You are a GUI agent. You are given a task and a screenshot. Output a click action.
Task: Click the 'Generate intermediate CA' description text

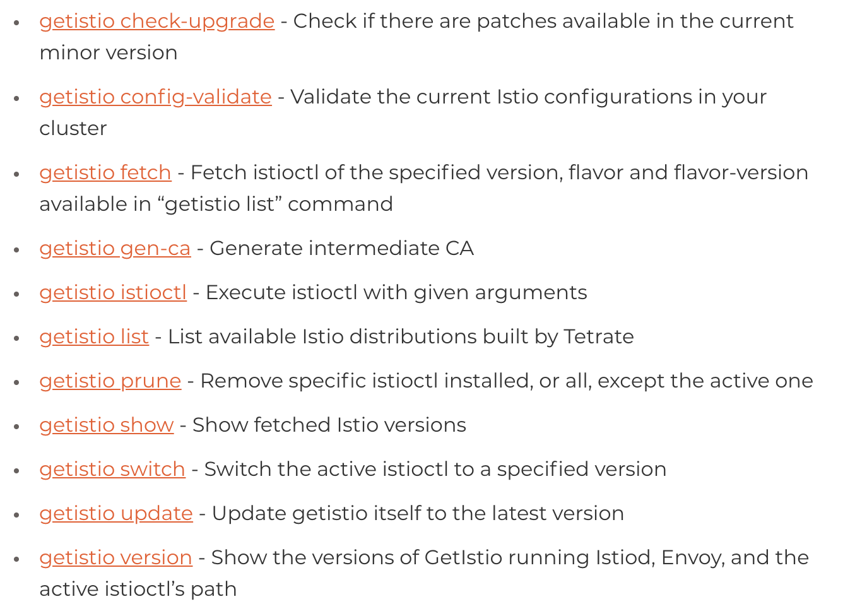coord(341,249)
